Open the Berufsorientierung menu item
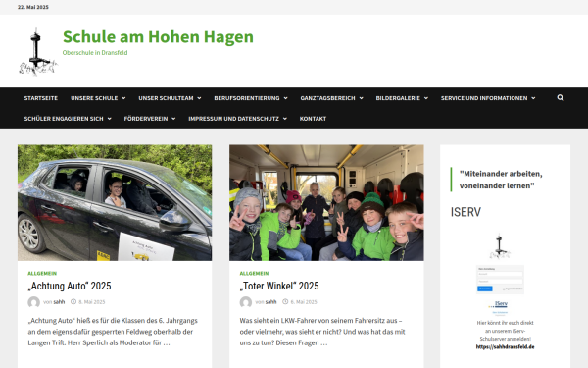This screenshot has height=368, width=588. pyautogui.click(x=247, y=98)
